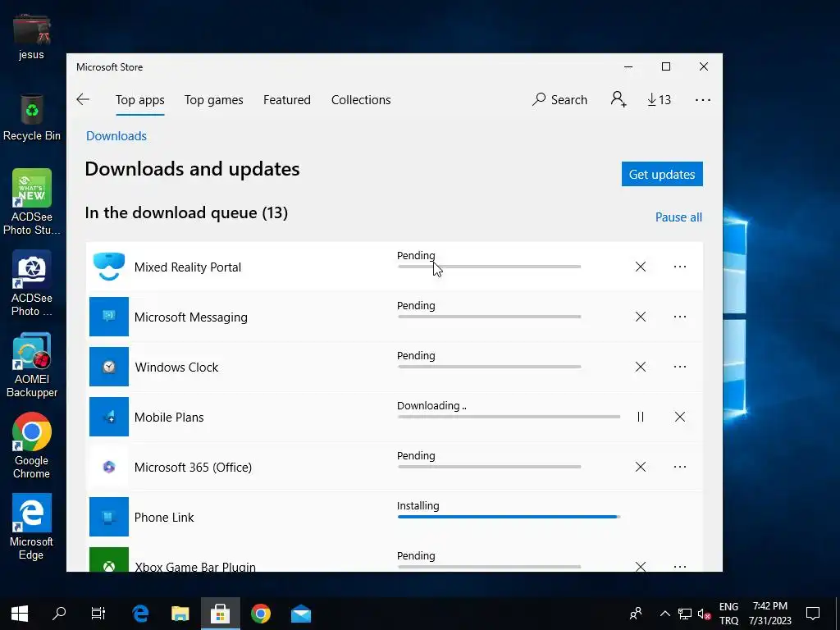This screenshot has height=630, width=840.
Task: Cancel the Mixed Reality Portal download
Action: coord(640,267)
